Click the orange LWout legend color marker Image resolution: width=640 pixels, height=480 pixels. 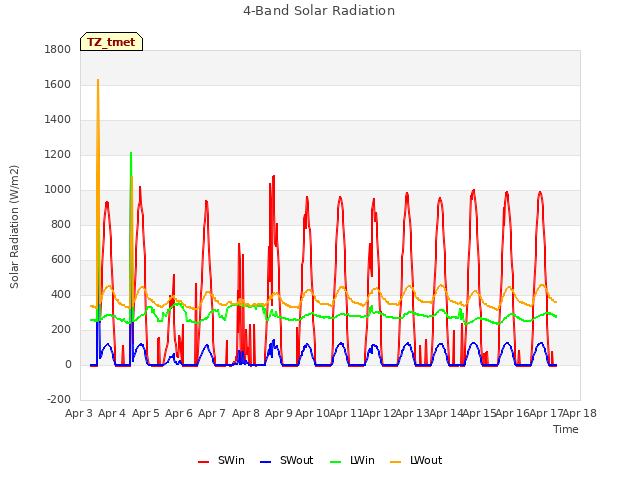tap(396, 462)
